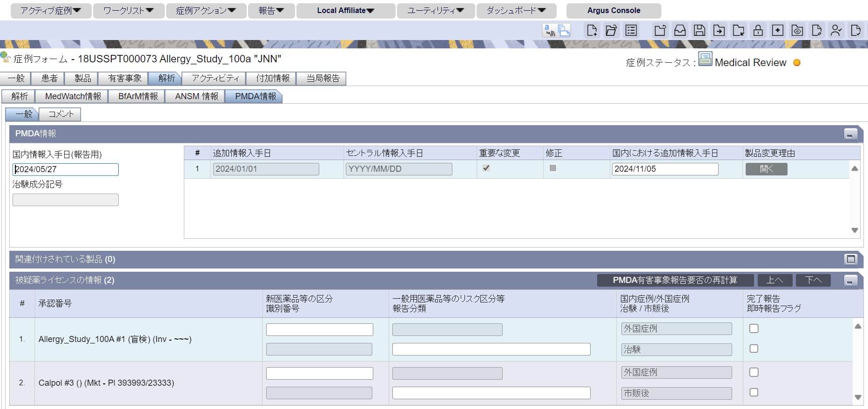Open the ユーティリティ dropdown menu

(x=436, y=11)
